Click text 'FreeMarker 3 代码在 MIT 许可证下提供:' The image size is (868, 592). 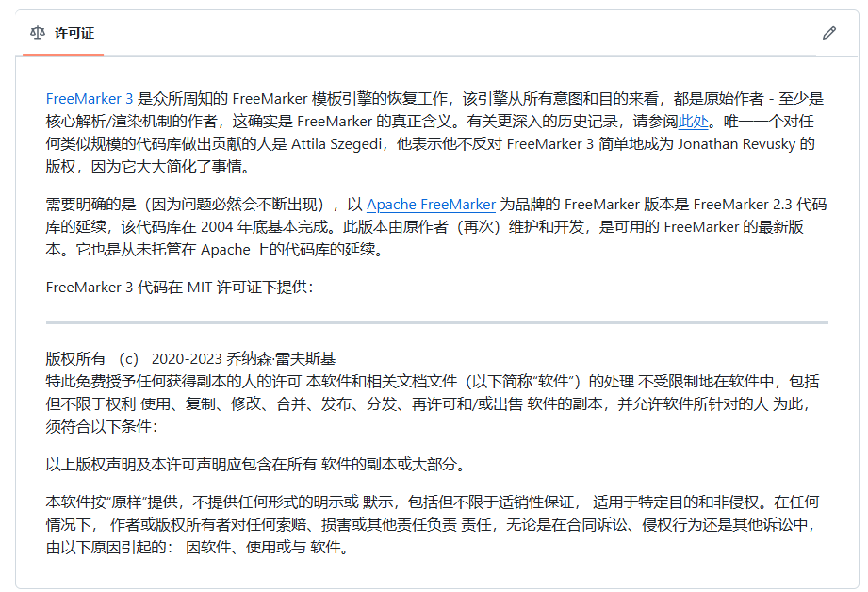[x=179, y=288]
